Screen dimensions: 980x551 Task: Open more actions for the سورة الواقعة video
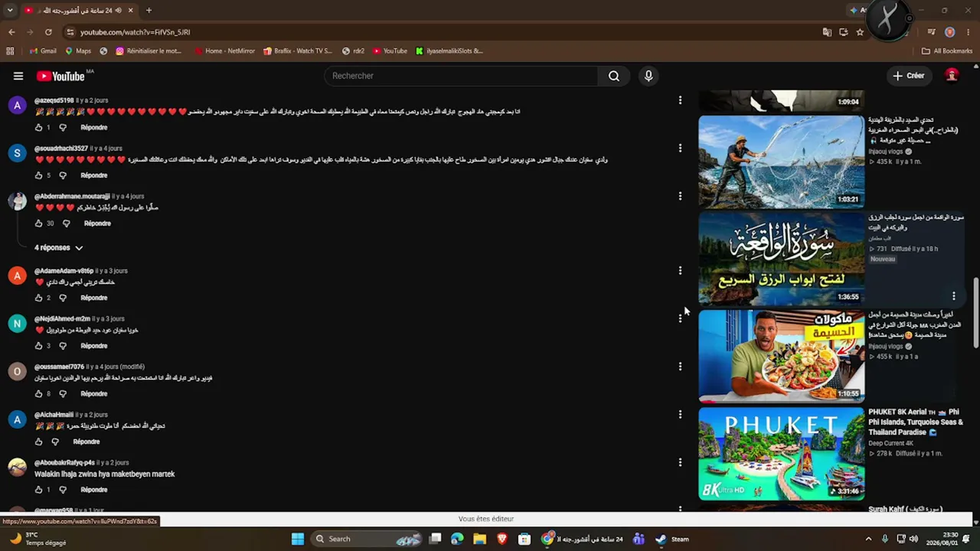(954, 296)
